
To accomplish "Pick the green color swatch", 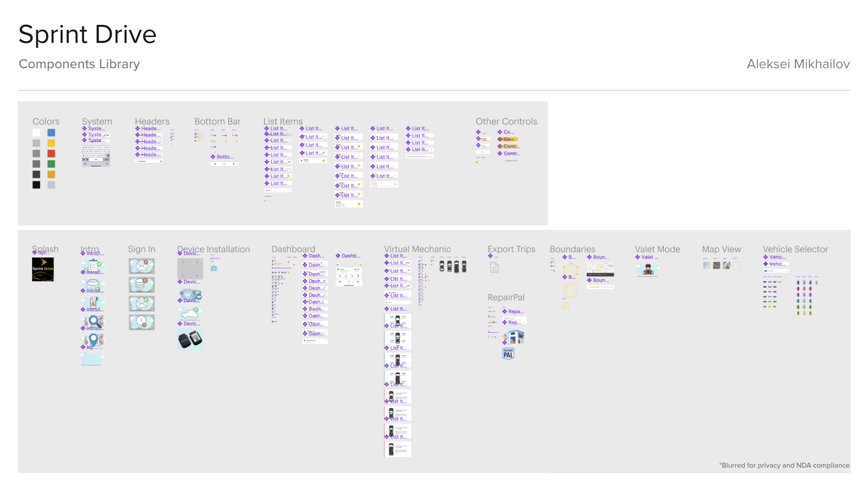I will (x=51, y=164).
